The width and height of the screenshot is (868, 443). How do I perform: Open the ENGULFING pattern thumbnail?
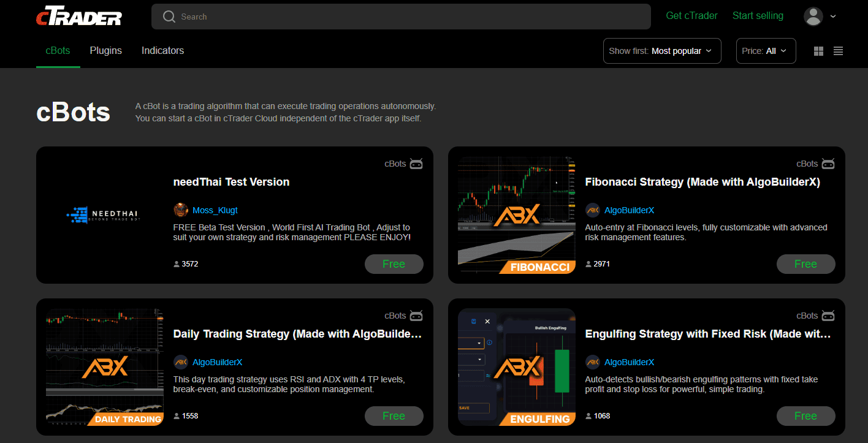(517, 367)
